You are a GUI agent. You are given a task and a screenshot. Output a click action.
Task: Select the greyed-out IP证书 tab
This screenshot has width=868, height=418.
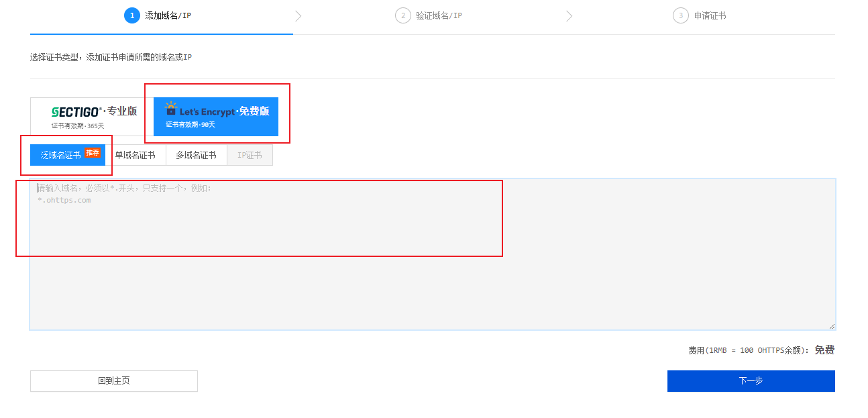pyautogui.click(x=250, y=155)
